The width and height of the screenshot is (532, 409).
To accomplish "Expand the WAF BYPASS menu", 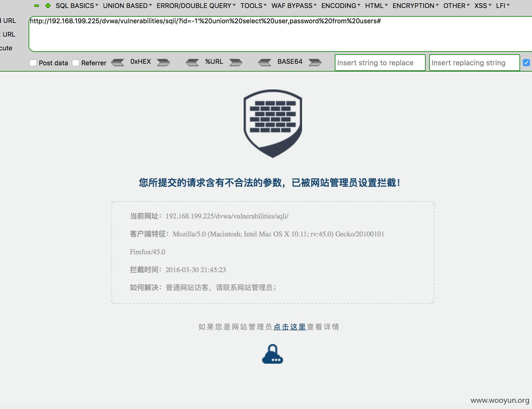I will [294, 6].
